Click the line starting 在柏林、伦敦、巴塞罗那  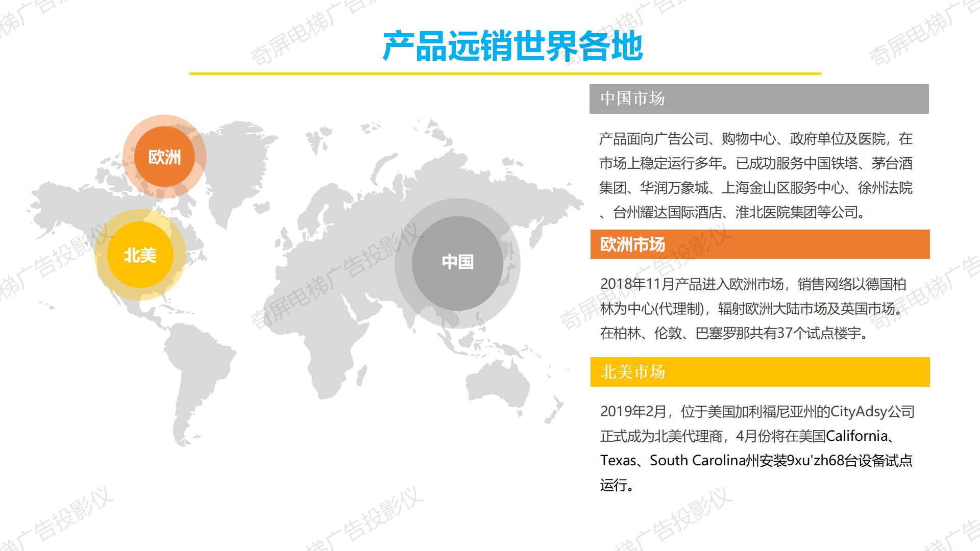coord(735,333)
